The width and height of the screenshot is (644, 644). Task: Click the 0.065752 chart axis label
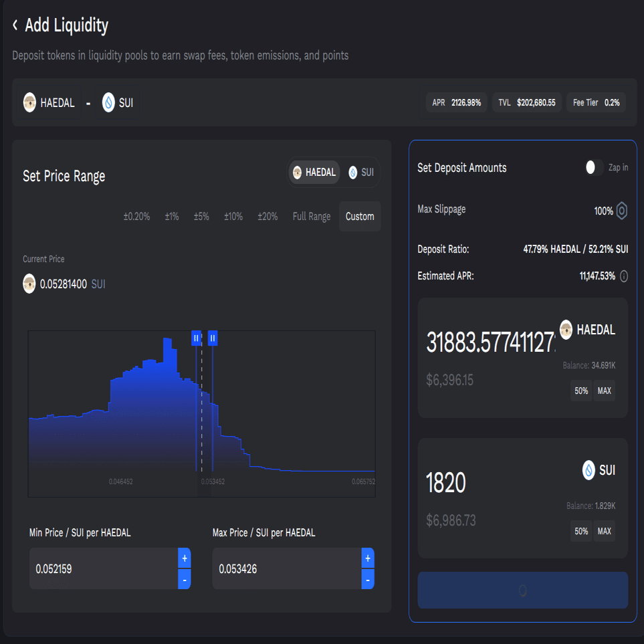[363, 481]
